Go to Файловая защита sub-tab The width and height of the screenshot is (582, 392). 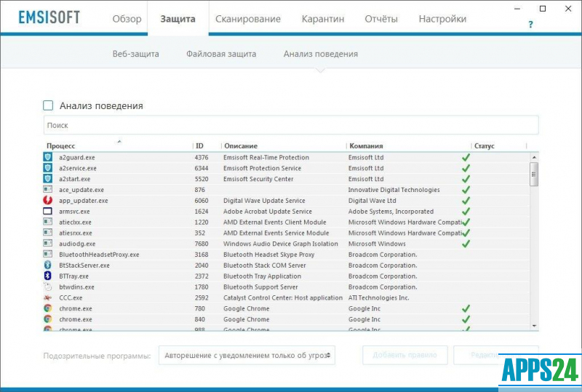point(220,54)
